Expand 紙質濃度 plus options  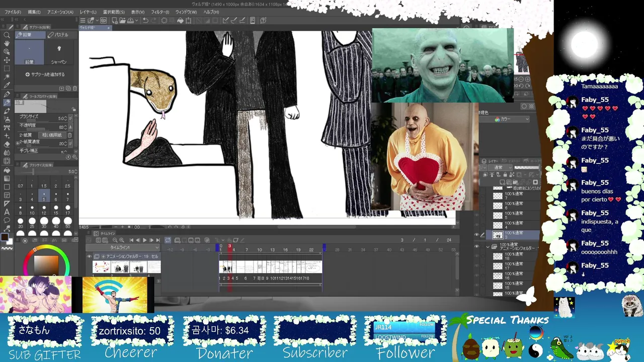pyautogui.click(x=17, y=143)
